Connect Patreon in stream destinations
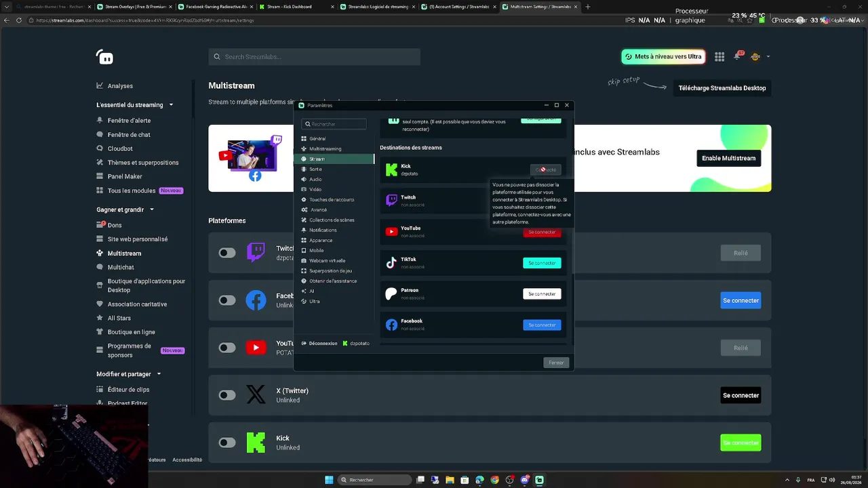Screen dimensions: 868x488 click(x=542, y=294)
